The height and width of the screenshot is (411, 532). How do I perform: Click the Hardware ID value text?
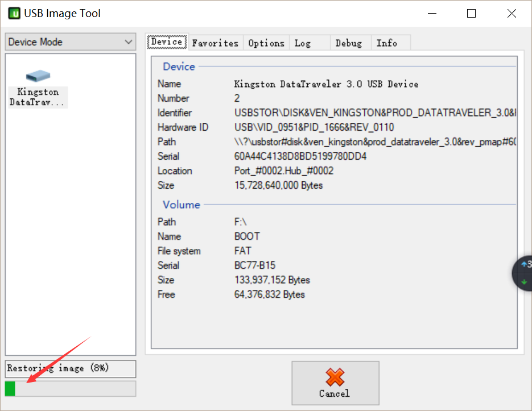pos(314,127)
